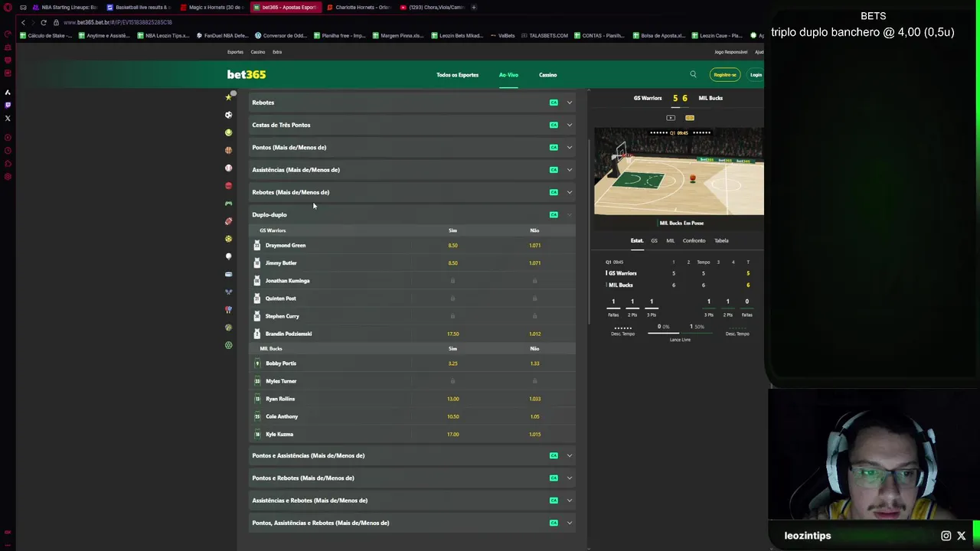Expand Cestas de Três Pontos market
Screen dimensions: 980x551
[x=412, y=125]
